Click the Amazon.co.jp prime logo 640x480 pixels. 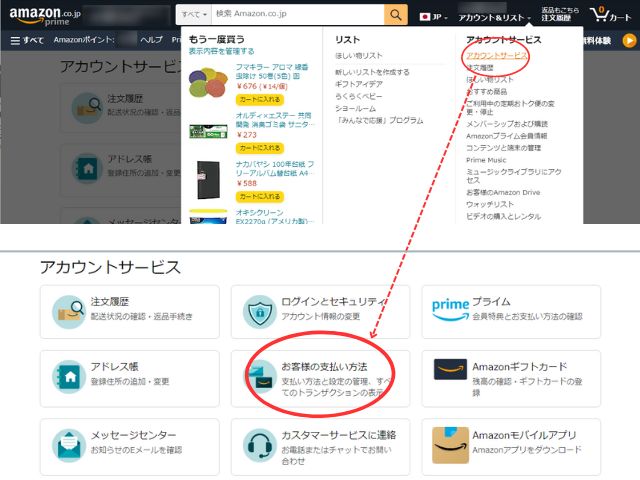click(45, 16)
